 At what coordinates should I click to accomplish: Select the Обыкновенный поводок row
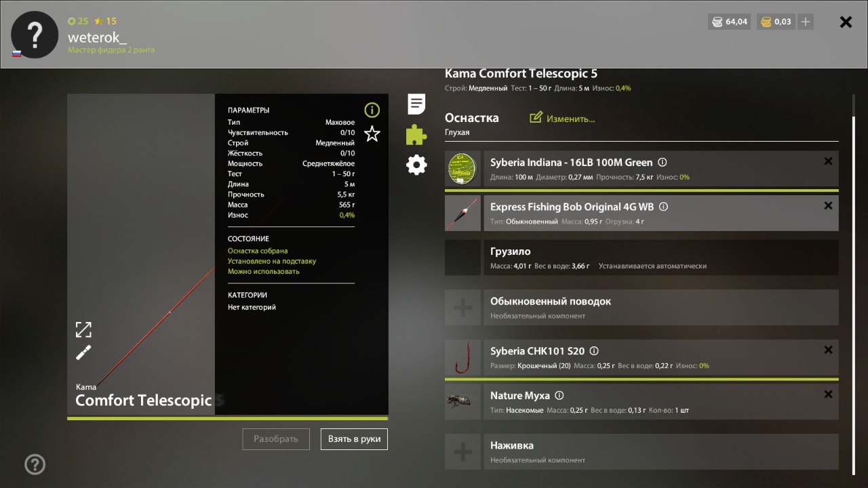[661, 308]
